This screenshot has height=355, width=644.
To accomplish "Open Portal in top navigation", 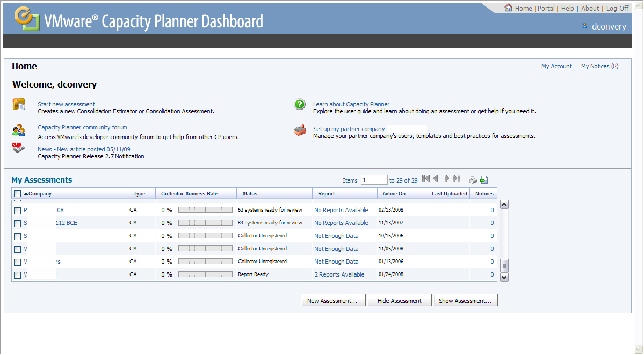I will pyautogui.click(x=546, y=8).
